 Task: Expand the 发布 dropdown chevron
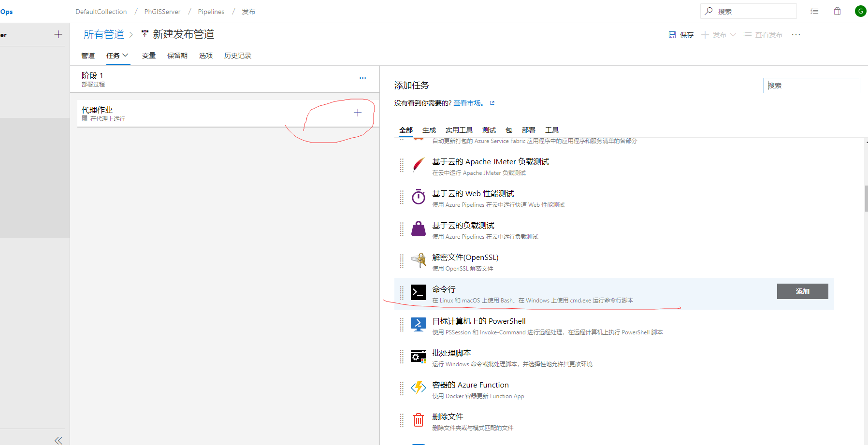click(733, 35)
